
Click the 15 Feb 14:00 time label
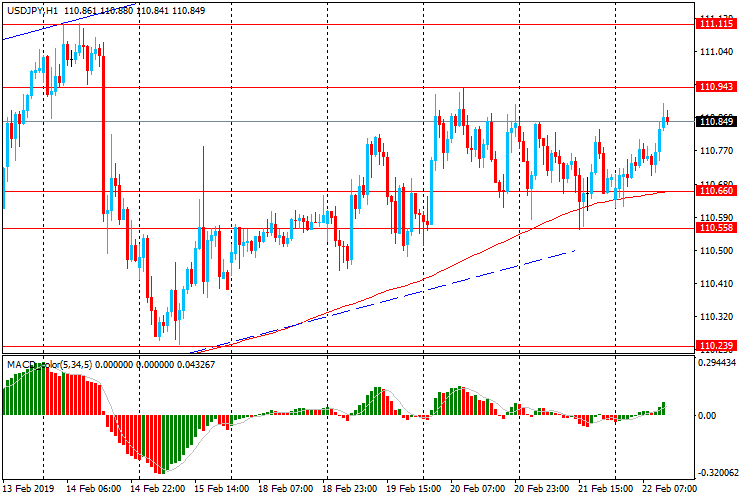tap(224, 490)
